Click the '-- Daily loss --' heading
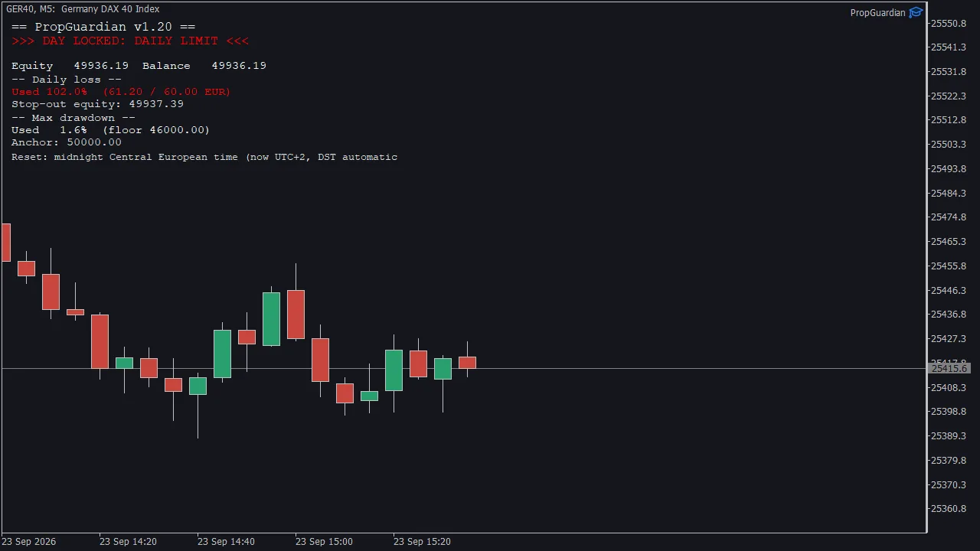This screenshot has height=551, width=980. click(67, 80)
